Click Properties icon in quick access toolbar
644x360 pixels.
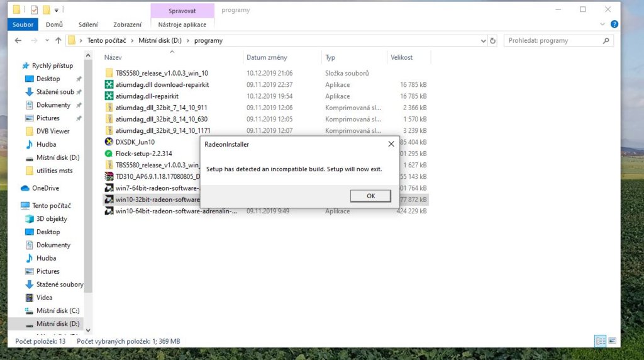(35, 9)
